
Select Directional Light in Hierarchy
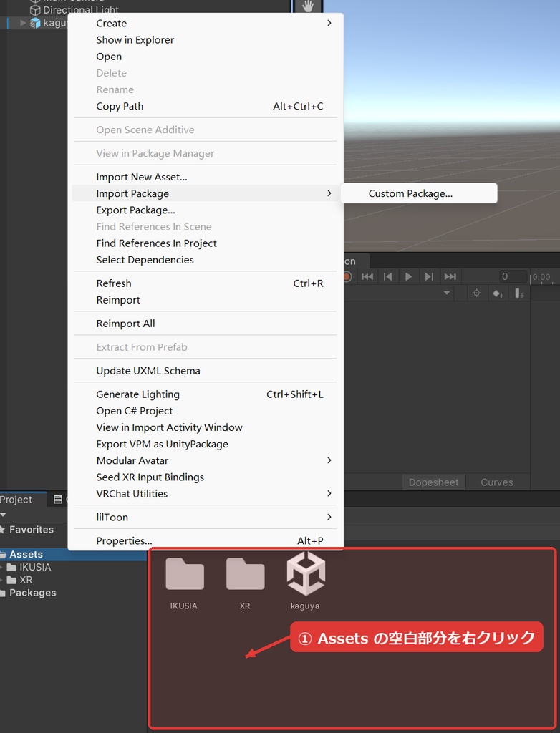point(80,10)
